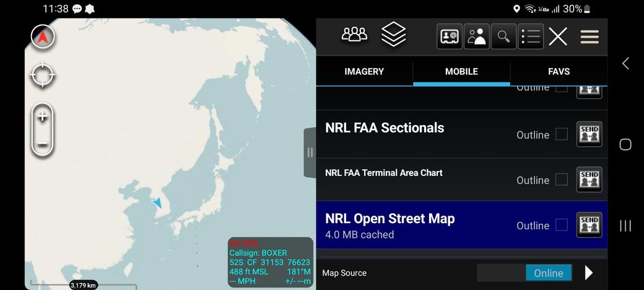644x290 pixels.
Task: Open the magnifying glass search tool
Action: click(x=503, y=37)
